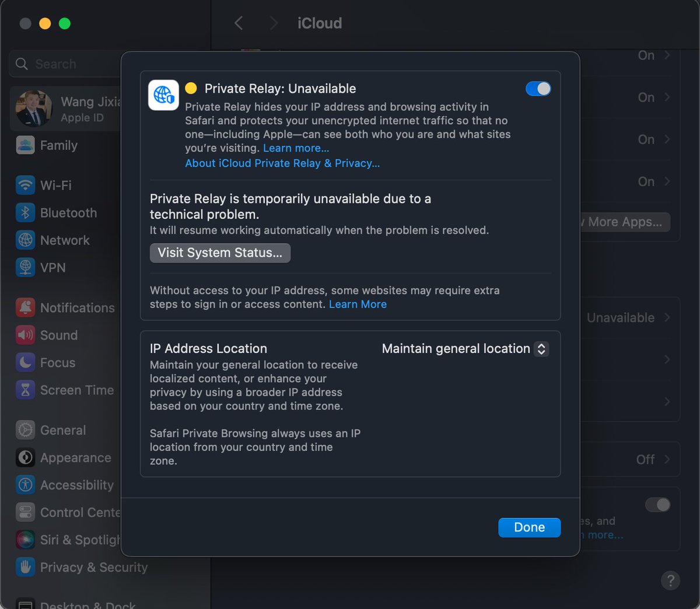Toggle the Private Relay switch off
This screenshot has width=700, height=609.
(538, 89)
